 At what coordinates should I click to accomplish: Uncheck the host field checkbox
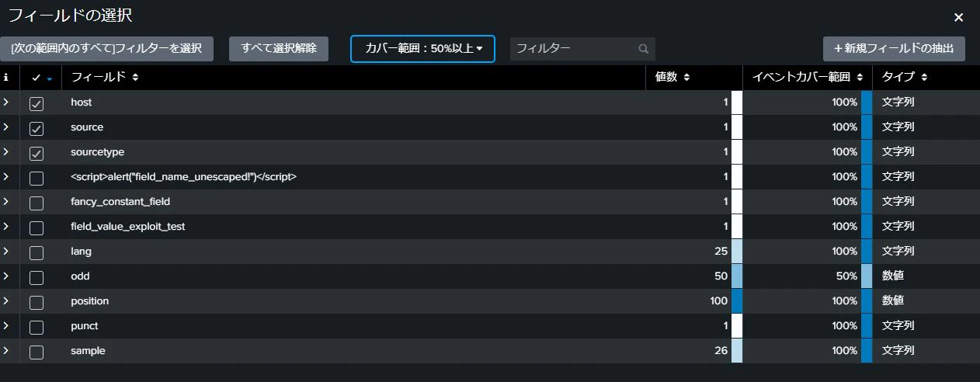[x=36, y=103]
